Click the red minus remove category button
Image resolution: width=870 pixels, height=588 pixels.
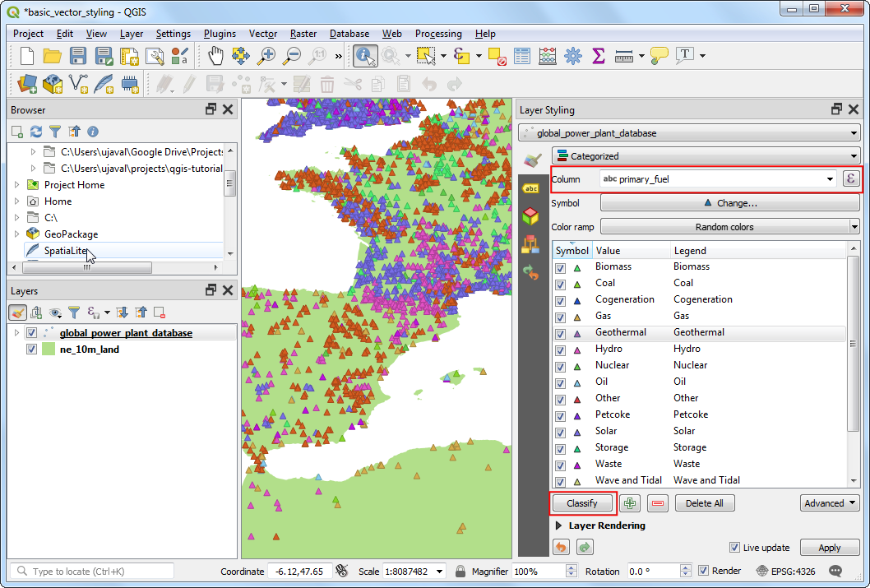(x=658, y=503)
